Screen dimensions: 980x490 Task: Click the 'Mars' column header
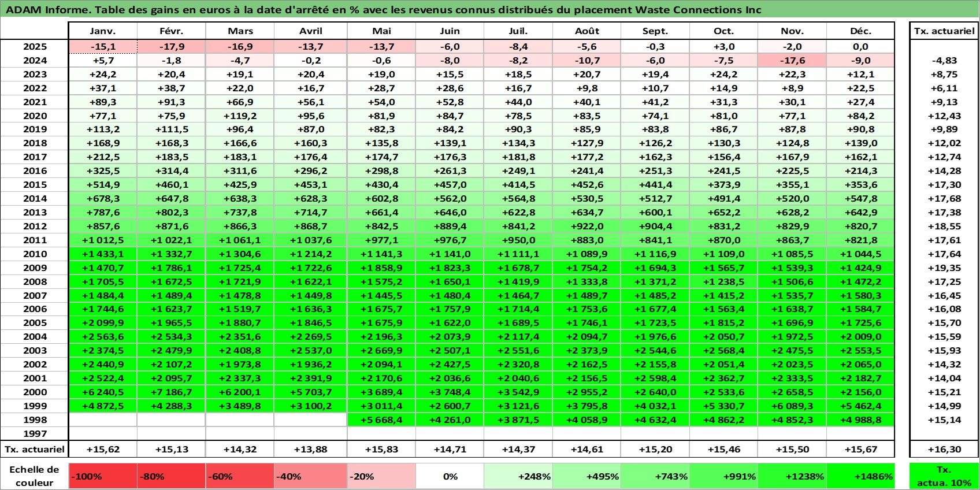click(240, 31)
